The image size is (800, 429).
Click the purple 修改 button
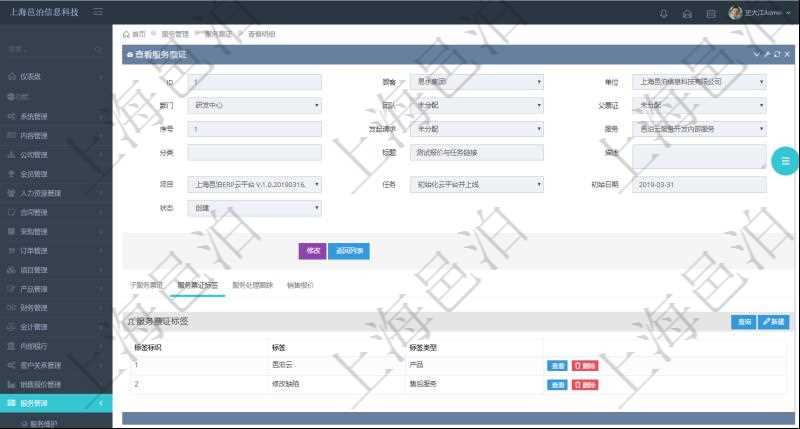click(x=312, y=250)
